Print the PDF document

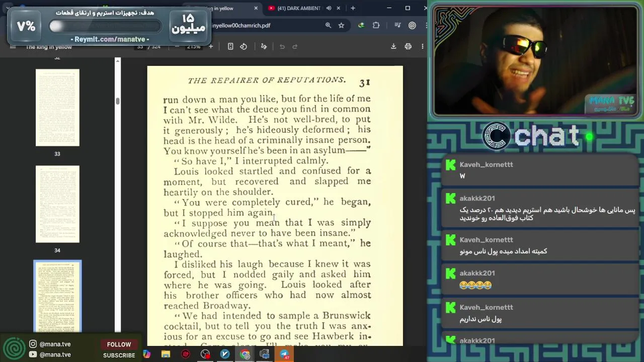point(408,46)
